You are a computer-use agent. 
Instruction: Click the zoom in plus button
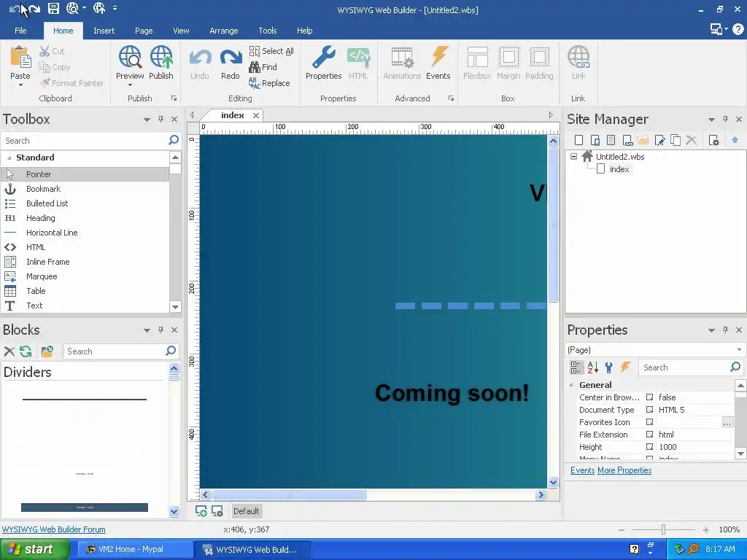click(x=705, y=529)
